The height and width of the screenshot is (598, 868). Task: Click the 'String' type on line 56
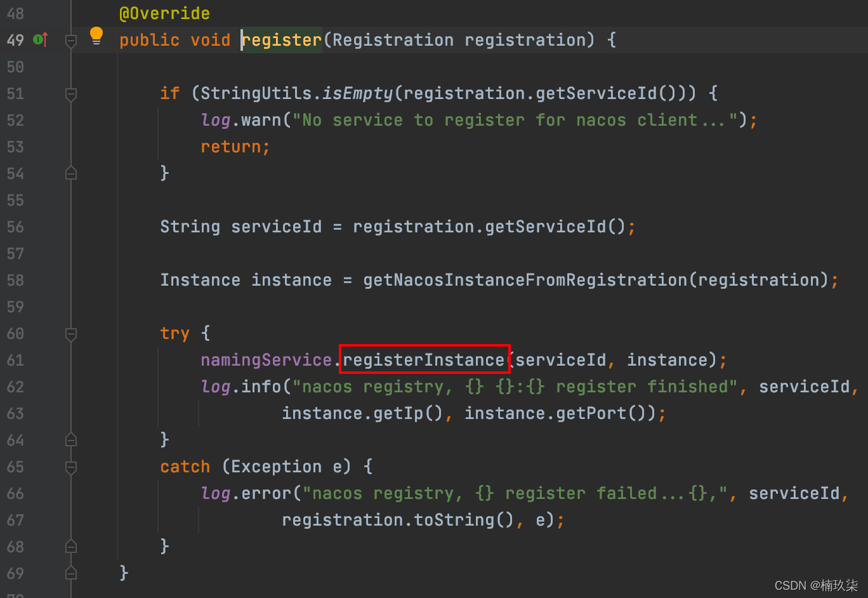tap(190, 227)
